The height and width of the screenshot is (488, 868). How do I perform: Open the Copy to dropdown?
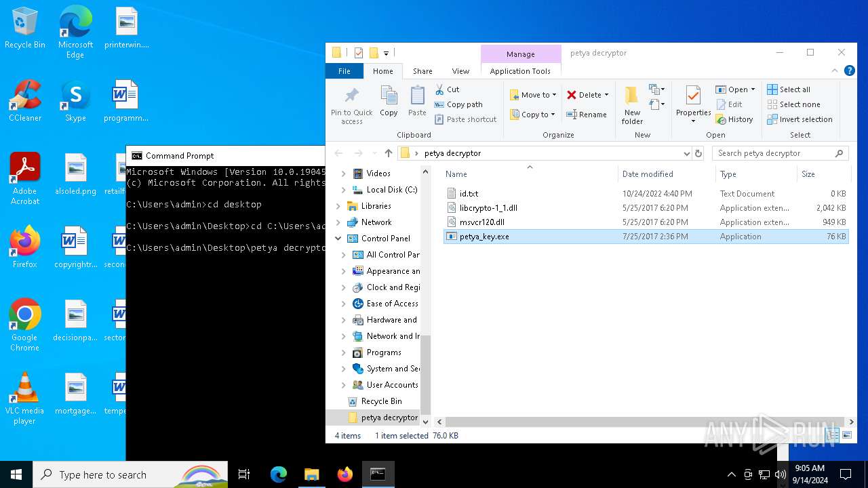tap(532, 115)
